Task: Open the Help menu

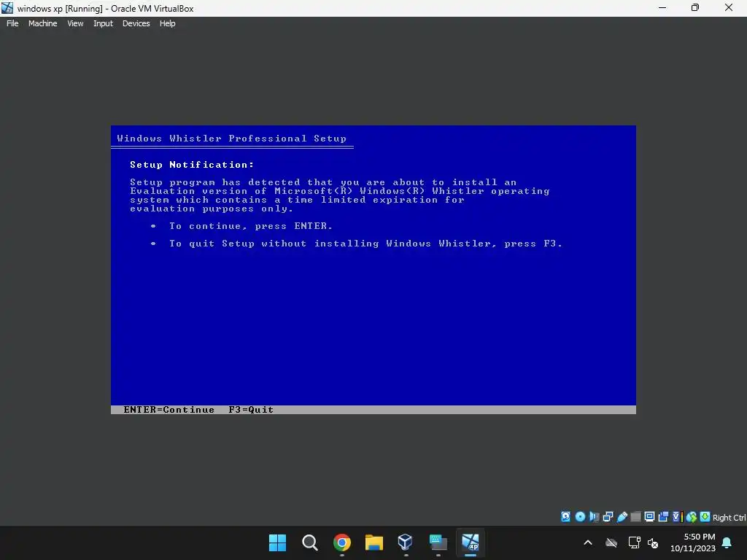Action: point(167,23)
